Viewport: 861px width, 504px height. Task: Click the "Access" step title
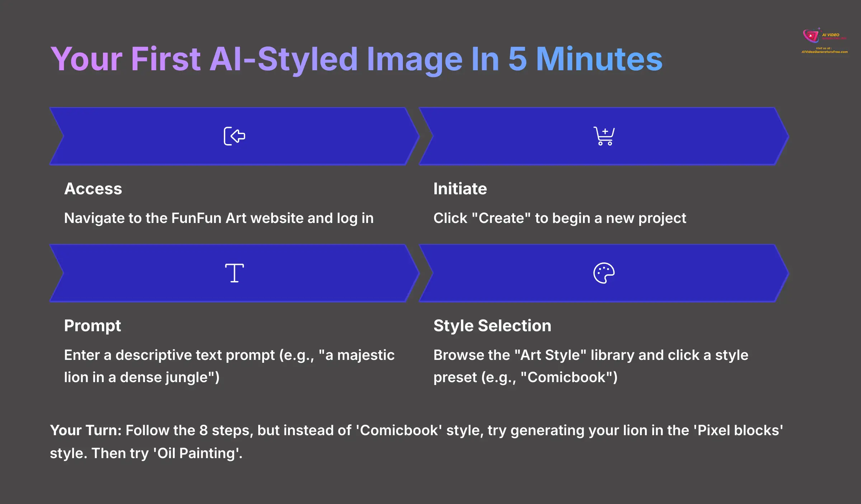click(93, 189)
